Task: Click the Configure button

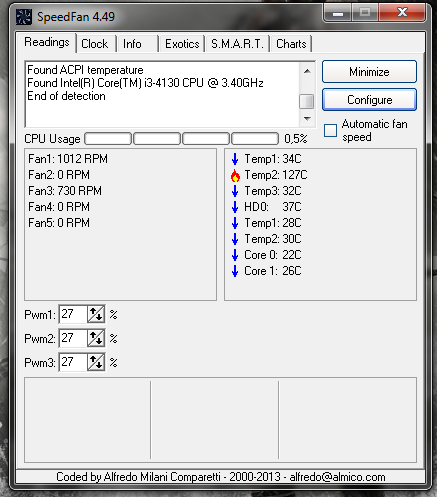Action: coord(369,100)
